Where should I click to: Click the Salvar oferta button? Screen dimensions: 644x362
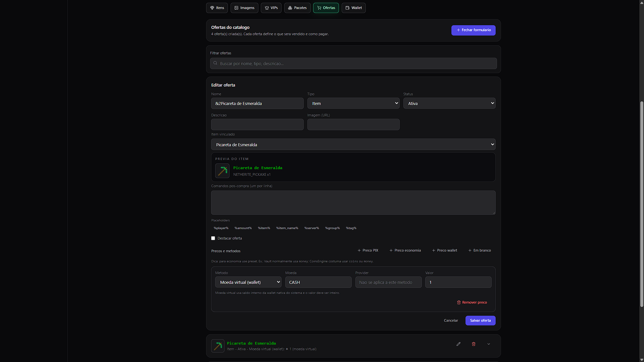click(x=480, y=320)
